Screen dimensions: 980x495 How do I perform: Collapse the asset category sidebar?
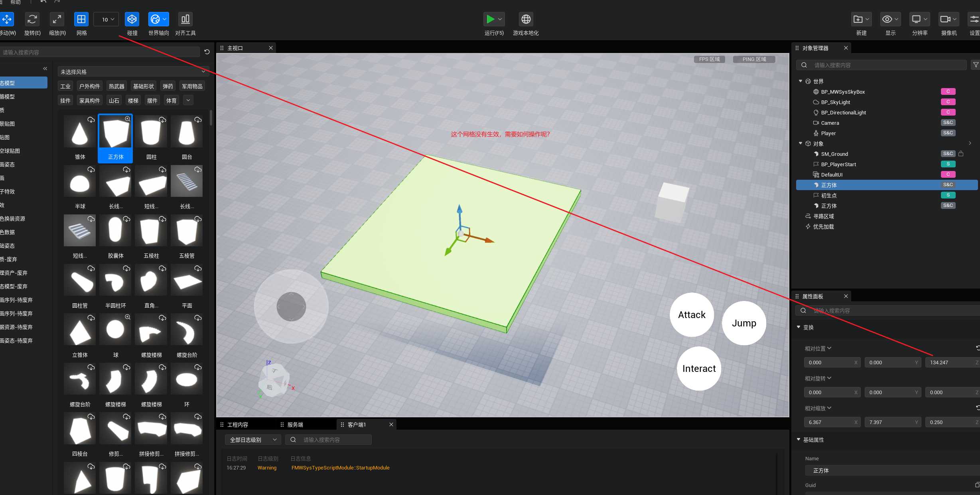coord(45,69)
